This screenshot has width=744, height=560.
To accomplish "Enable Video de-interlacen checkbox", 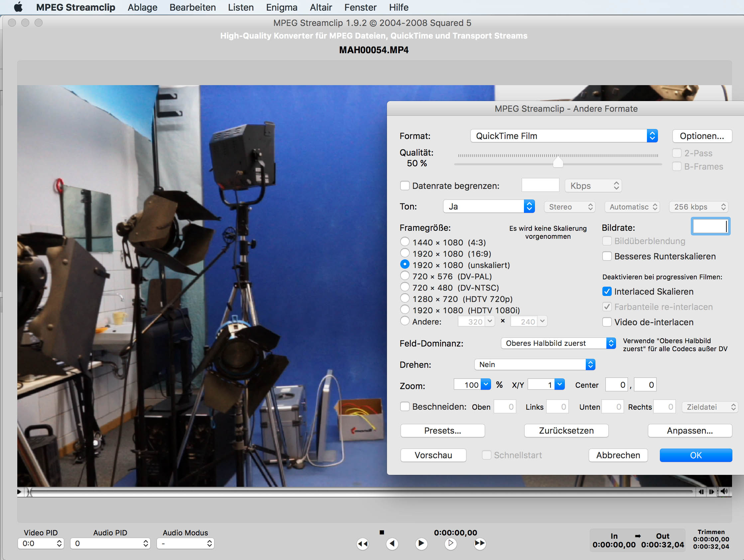I will pyautogui.click(x=607, y=322).
